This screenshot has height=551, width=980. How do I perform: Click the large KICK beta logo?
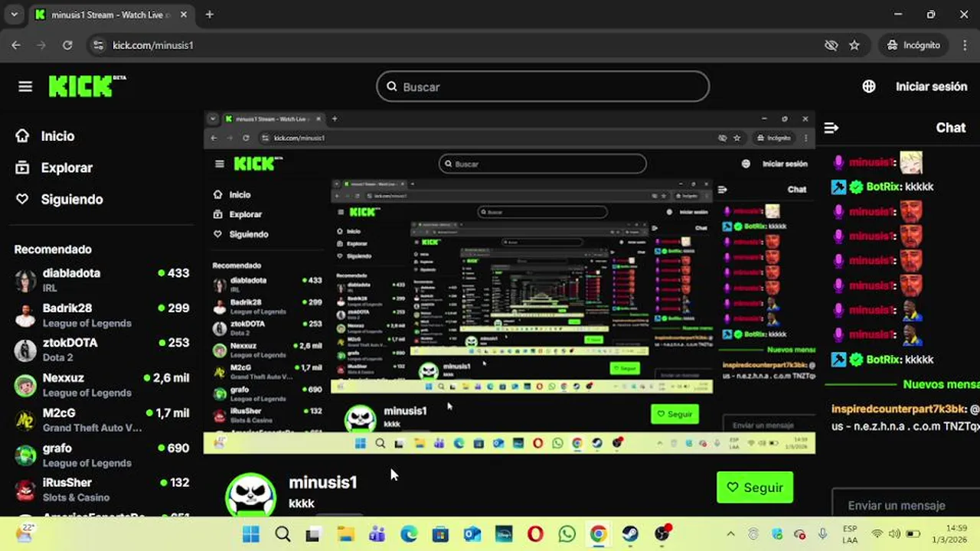coord(87,86)
